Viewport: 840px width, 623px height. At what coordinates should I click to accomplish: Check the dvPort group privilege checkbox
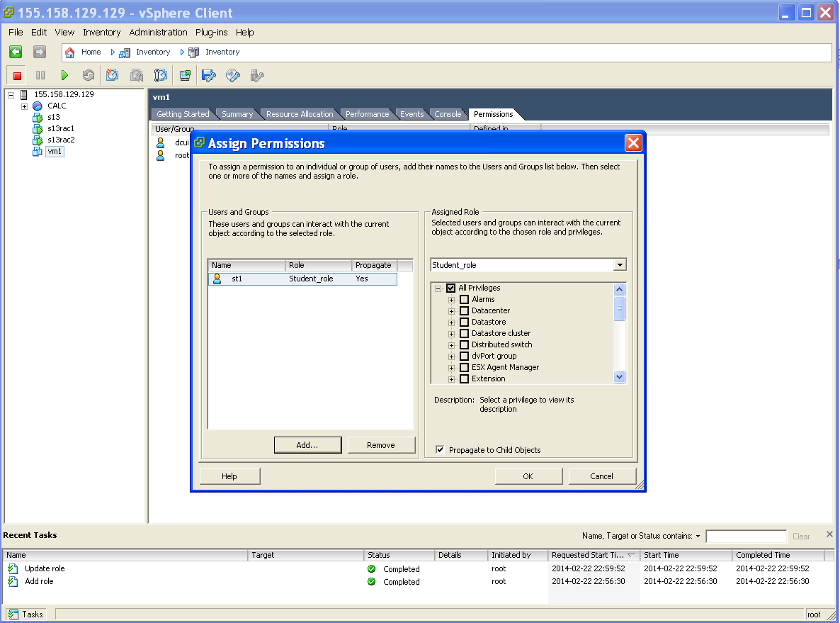[465, 356]
